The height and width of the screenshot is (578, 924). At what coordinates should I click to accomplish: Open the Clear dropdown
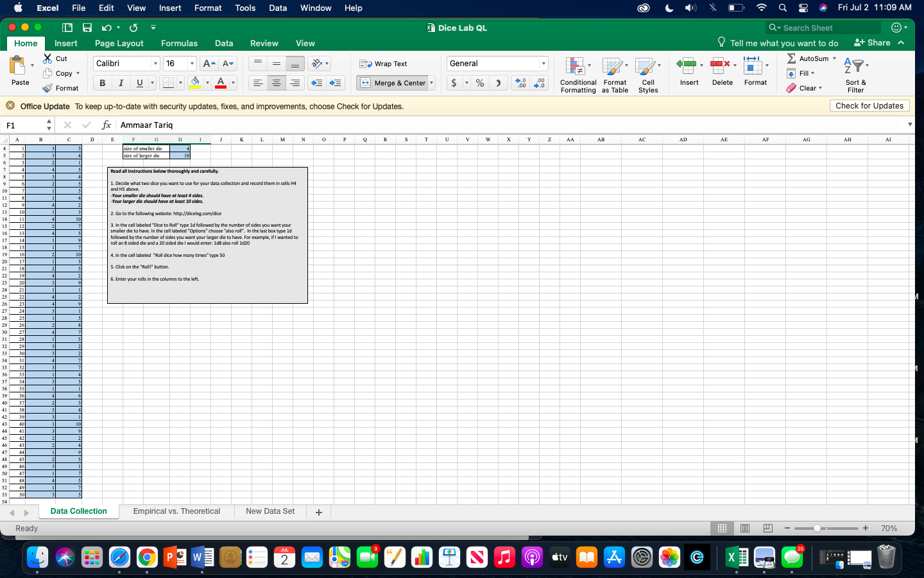pos(804,88)
